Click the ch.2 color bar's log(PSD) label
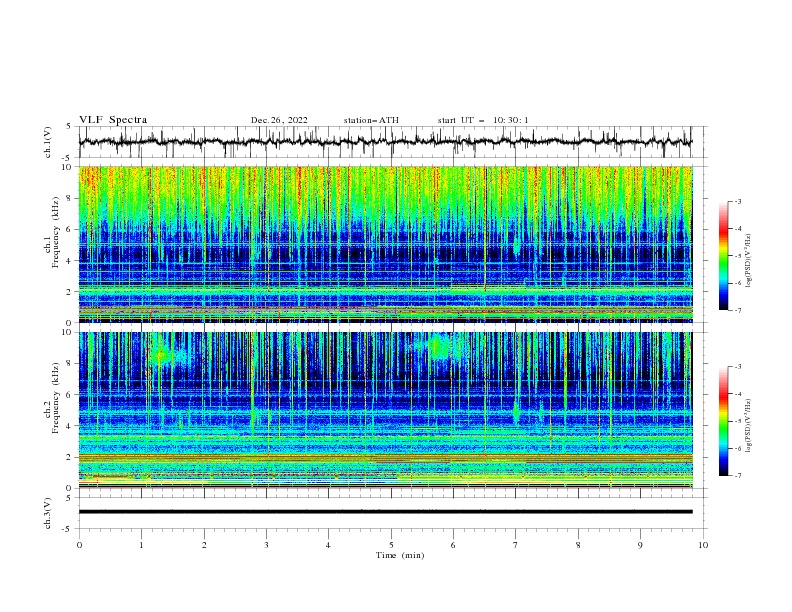 click(x=749, y=425)
